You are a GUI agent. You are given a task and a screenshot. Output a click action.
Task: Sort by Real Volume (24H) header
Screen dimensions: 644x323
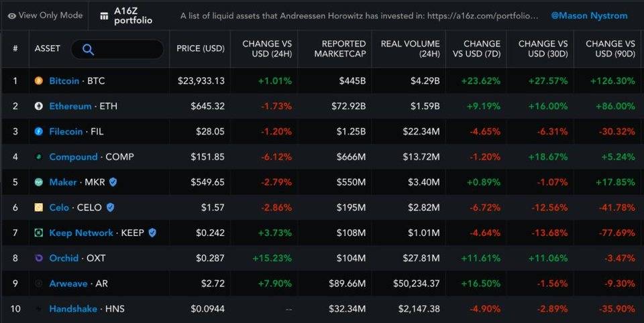(x=410, y=48)
